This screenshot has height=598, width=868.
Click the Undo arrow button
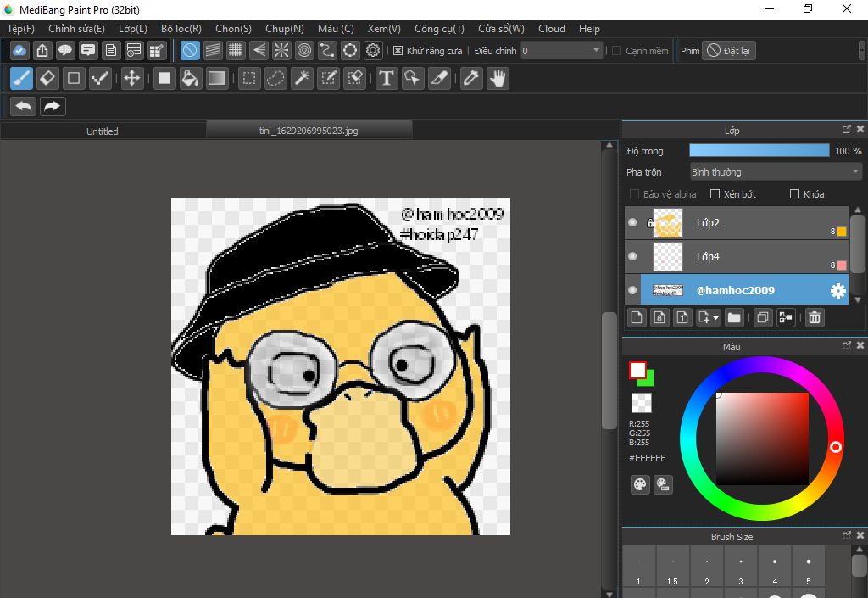coord(24,106)
